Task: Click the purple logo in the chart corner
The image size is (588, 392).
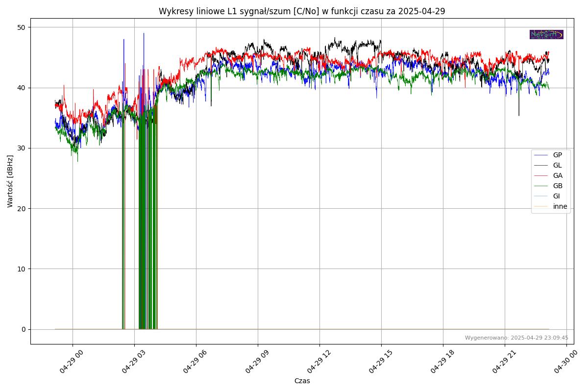Action: [x=546, y=34]
